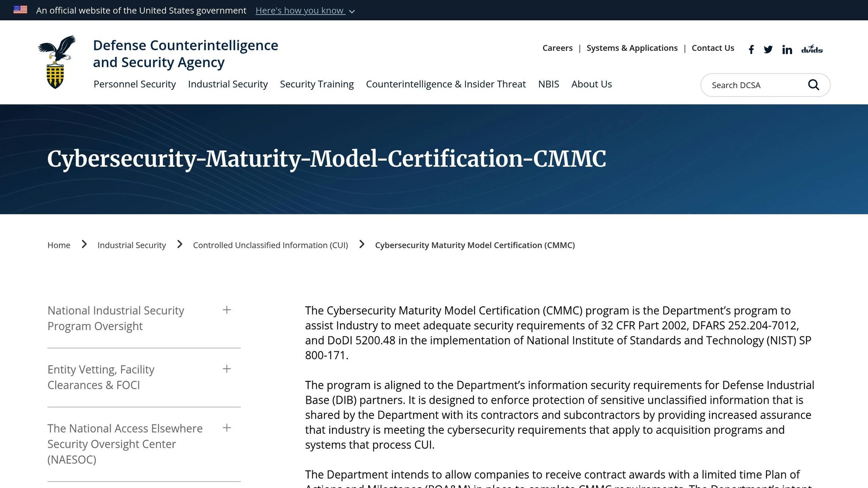Click Entity Vetting, Facility Clearances & FOCI text

(x=101, y=377)
